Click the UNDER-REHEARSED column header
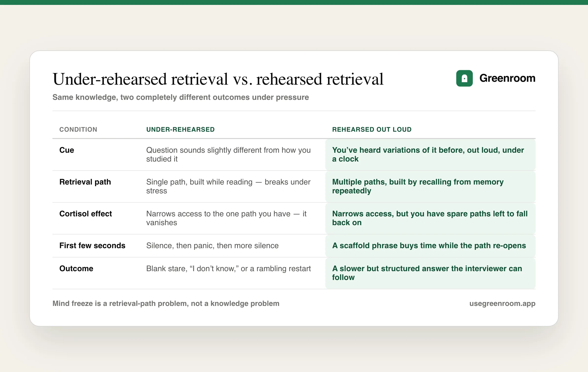 coord(180,129)
